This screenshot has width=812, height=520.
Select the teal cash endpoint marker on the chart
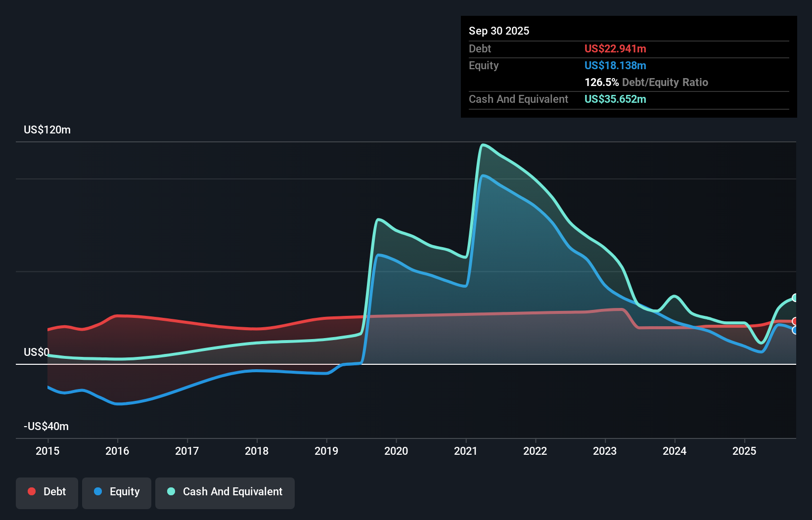click(795, 297)
